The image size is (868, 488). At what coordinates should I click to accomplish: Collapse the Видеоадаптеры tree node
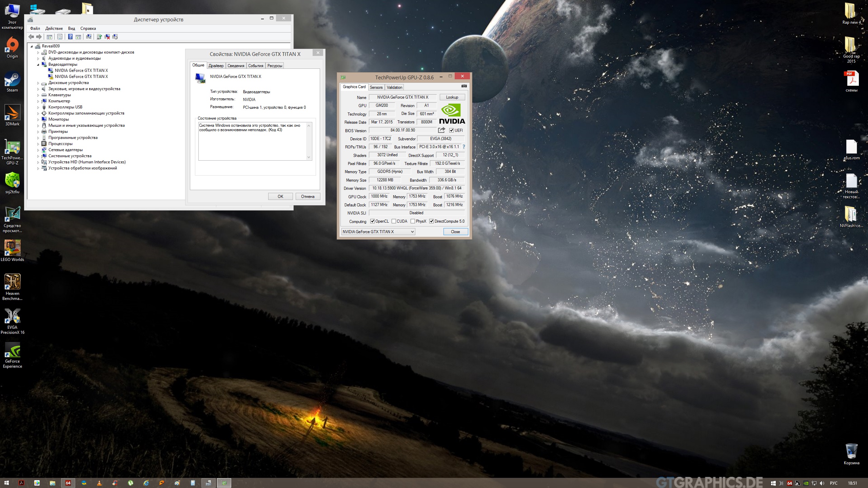pyautogui.click(x=38, y=64)
